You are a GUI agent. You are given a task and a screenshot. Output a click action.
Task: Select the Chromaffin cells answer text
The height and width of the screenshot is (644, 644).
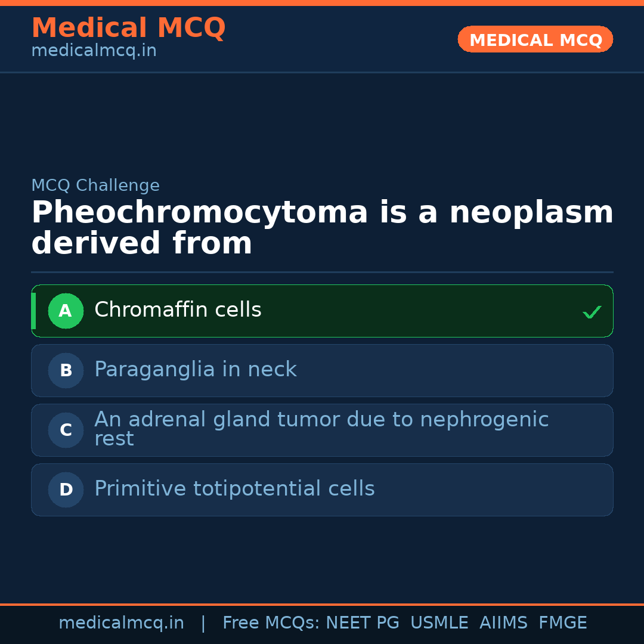[x=178, y=310]
